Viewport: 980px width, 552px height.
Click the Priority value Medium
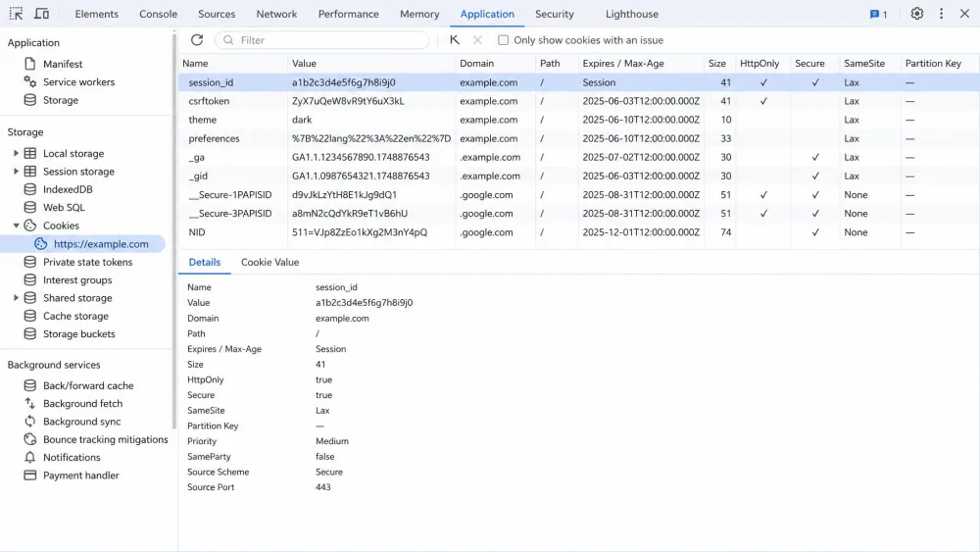(332, 441)
